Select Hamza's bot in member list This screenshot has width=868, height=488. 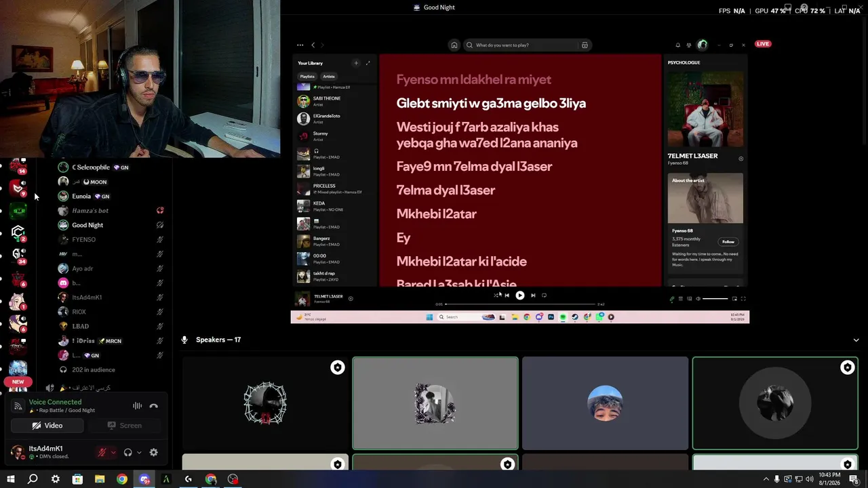click(x=90, y=211)
